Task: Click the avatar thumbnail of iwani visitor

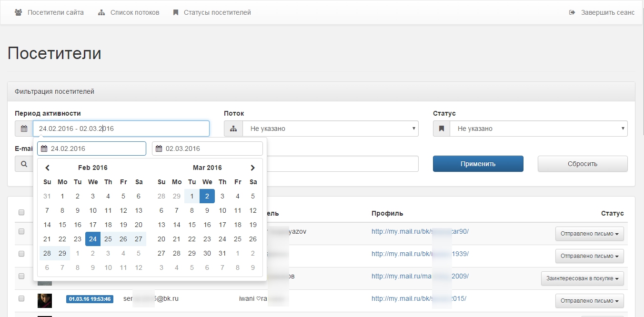Action: [45, 300]
